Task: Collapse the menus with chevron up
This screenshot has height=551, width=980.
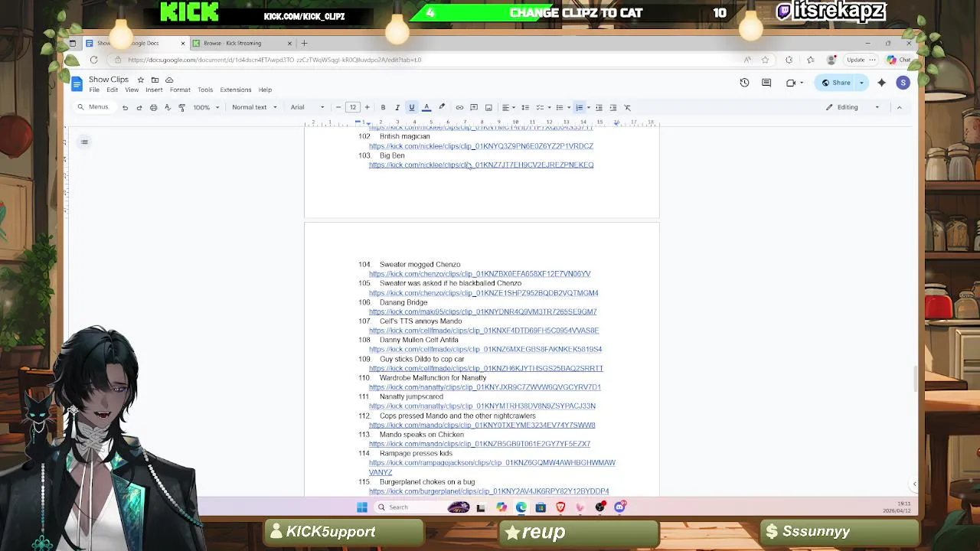Action: tap(899, 107)
